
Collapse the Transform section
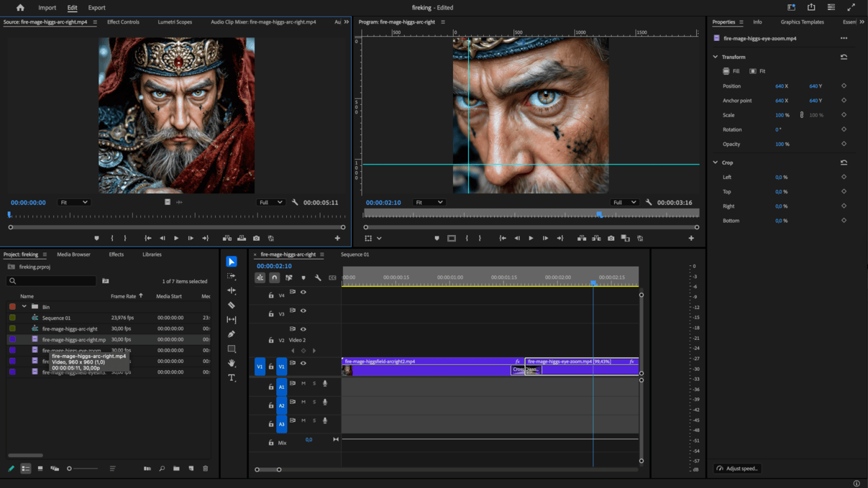tap(716, 57)
